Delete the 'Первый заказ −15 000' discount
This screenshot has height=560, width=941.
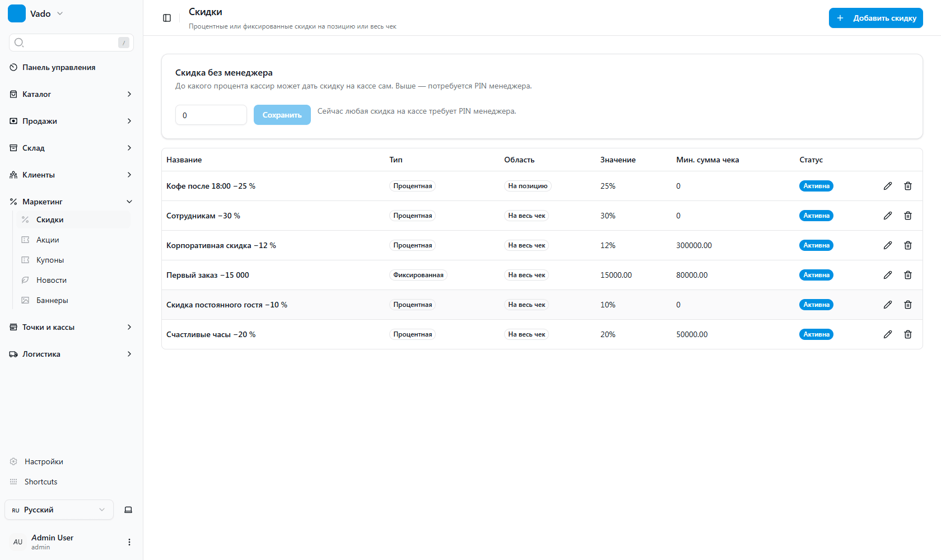(908, 275)
